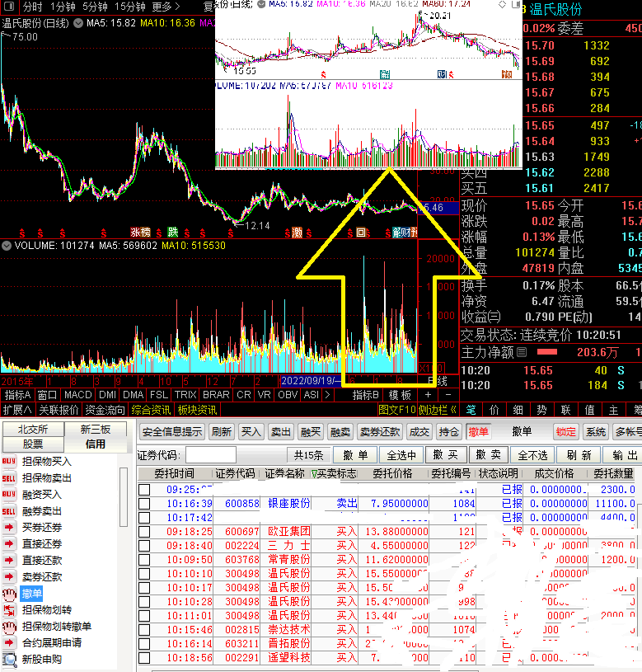The width and height of the screenshot is (642, 672).
Task: Click the 全选中 select-all button
Action: point(401,455)
